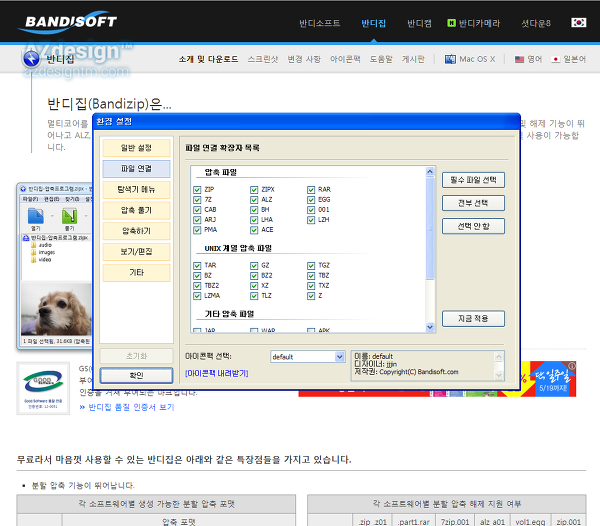The width and height of the screenshot is (600, 526).
Task: Click the extension list scrollbar thumb
Action: click(x=430, y=228)
